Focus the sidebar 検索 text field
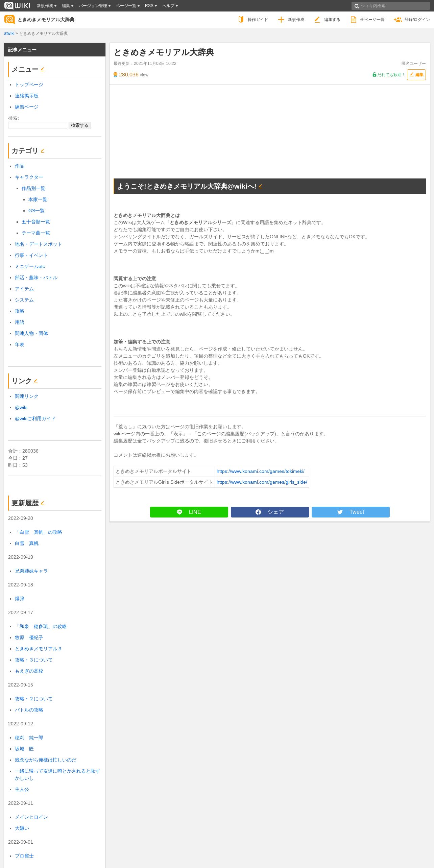 [x=38, y=125]
